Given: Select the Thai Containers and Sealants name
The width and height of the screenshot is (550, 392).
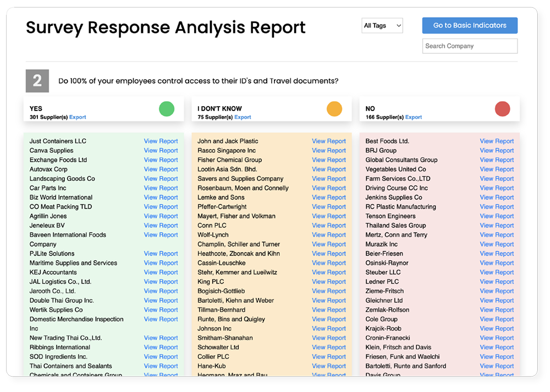Looking at the screenshot, I should (x=71, y=366).
